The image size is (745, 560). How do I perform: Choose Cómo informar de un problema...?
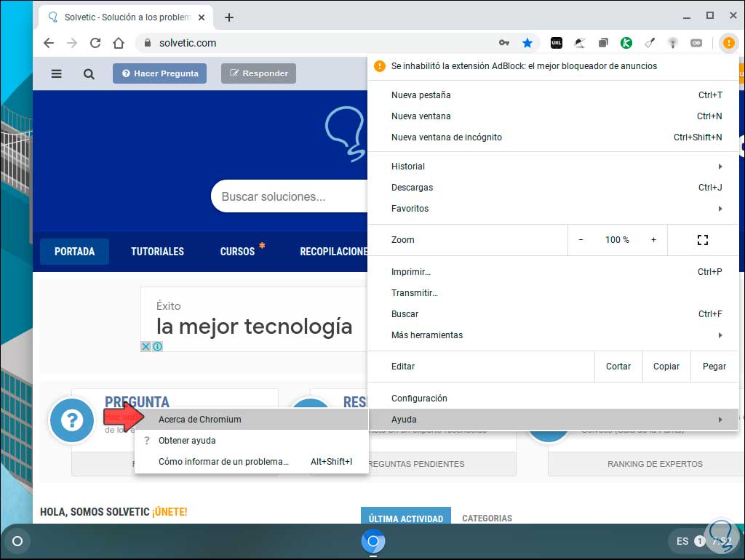click(x=251, y=462)
